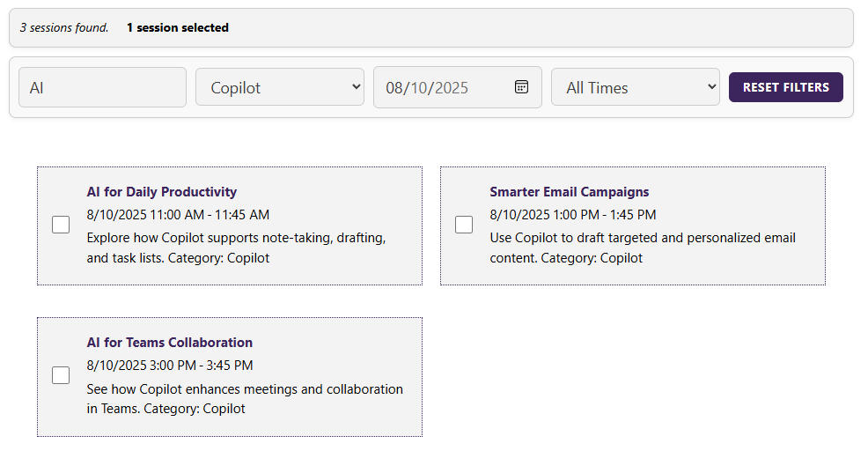Image resolution: width=868 pixels, height=451 pixels.
Task: Select the AI for Teams Collaboration title
Action: [x=169, y=343]
